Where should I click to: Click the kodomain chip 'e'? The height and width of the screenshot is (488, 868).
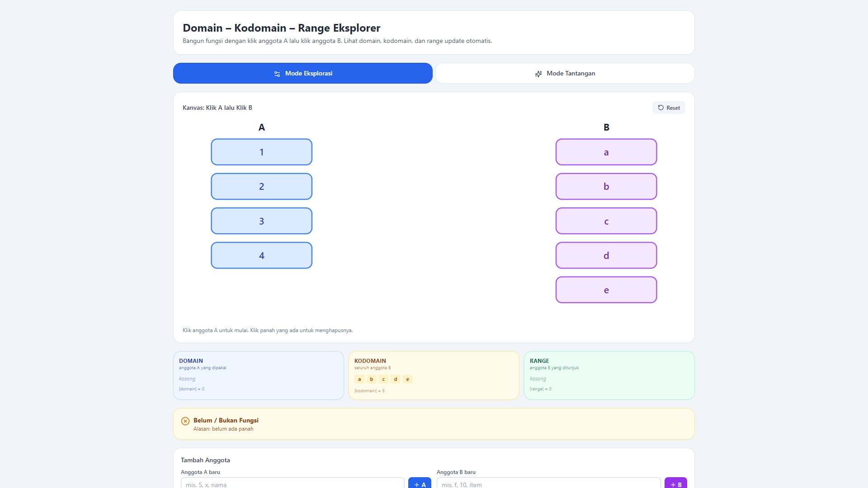click(408, 379)
